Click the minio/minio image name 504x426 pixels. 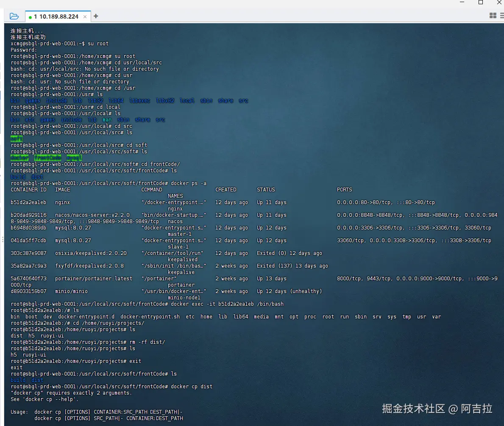pos(71,291)
